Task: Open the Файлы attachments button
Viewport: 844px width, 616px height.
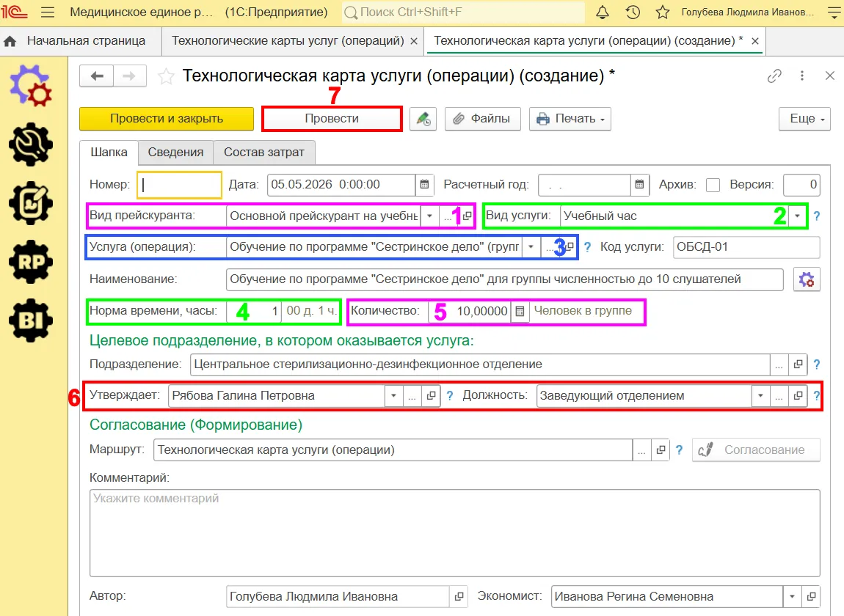Action: (483, 119)
